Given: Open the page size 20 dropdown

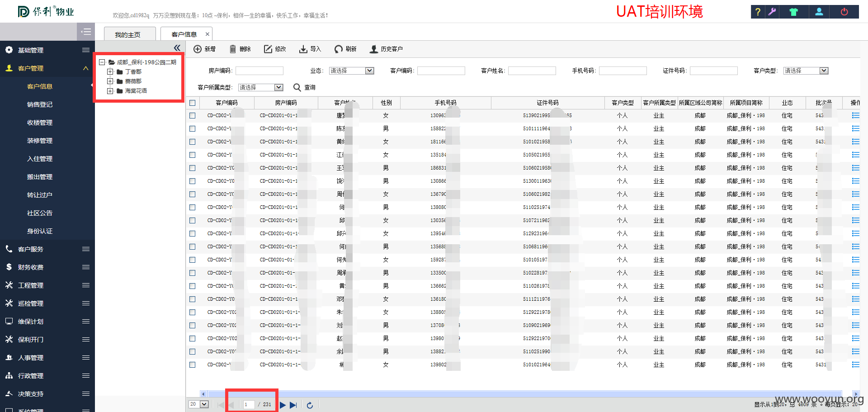Looking at the screenshot, I should tap(198, 404).
